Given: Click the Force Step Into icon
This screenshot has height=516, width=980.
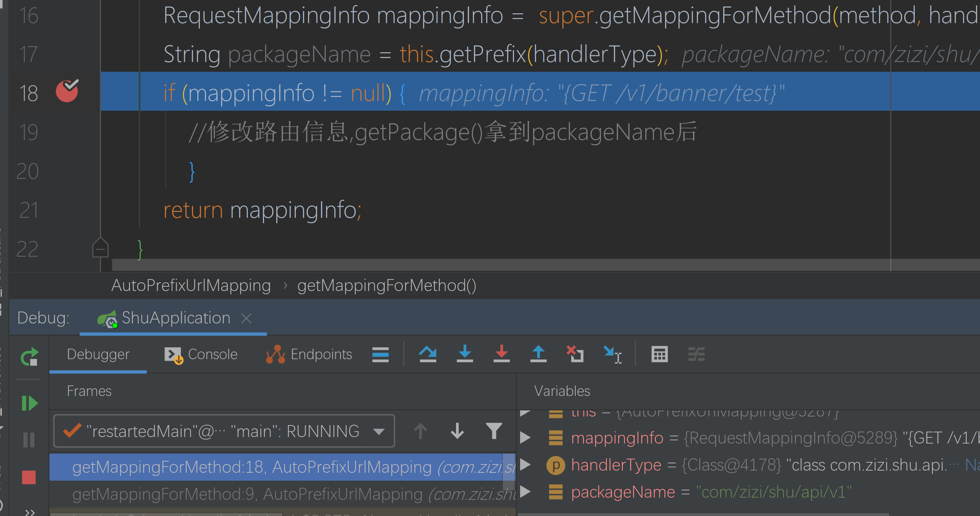Looking at the screenshot, I should [x=501, y=354].
